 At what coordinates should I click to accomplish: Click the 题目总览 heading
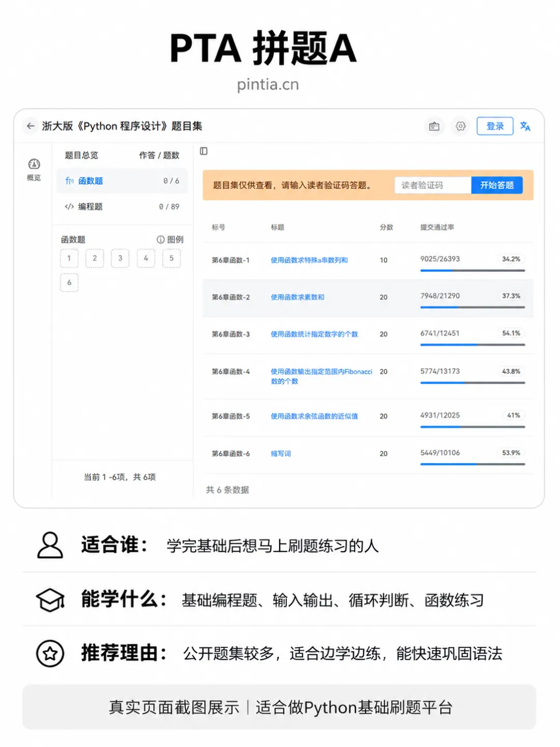click(x=81, y=155)
